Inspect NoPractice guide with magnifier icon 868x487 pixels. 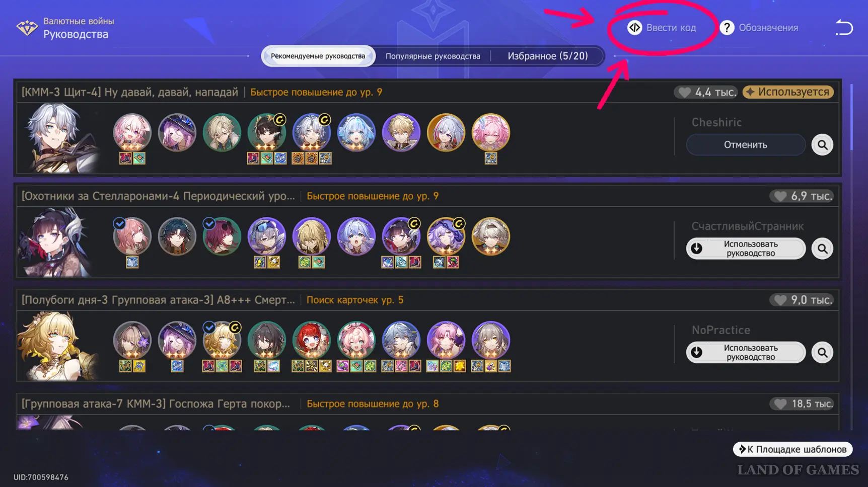tap(822, 353)
